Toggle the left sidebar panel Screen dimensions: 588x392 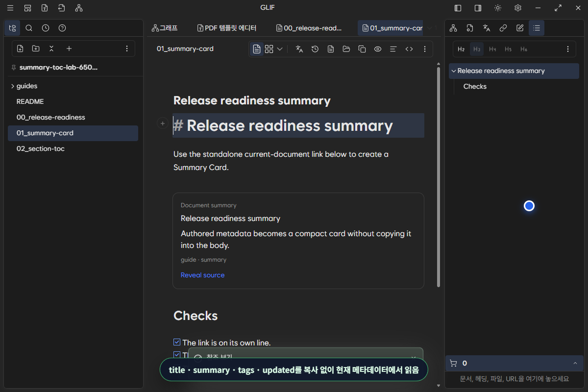click(458, 8)
